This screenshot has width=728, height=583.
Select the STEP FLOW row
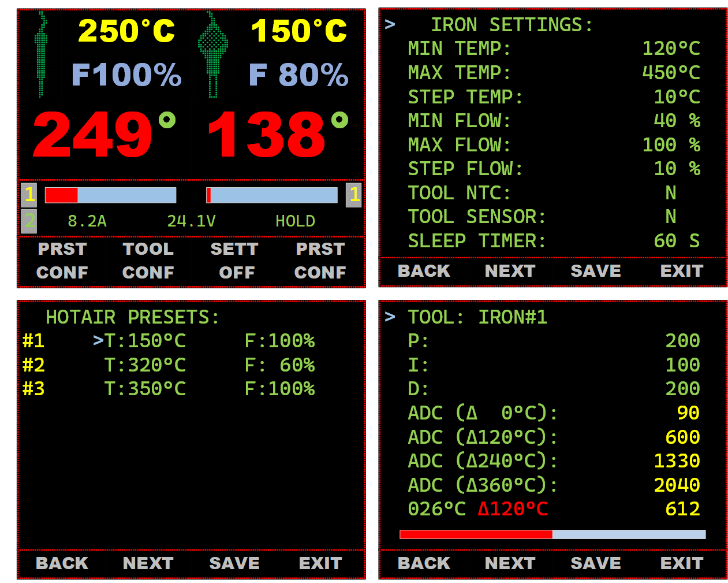tap(554, 169)
